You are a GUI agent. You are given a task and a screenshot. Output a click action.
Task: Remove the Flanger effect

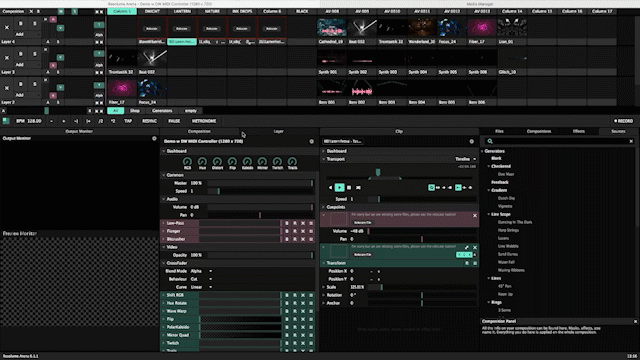click(x=303, y=231)
